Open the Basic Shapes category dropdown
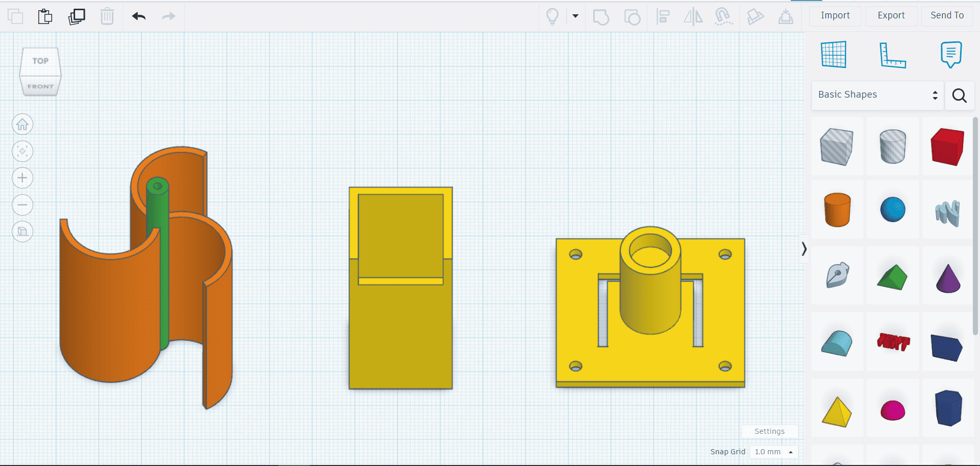This screenshot has width=980, height=466. coord(877,95)
